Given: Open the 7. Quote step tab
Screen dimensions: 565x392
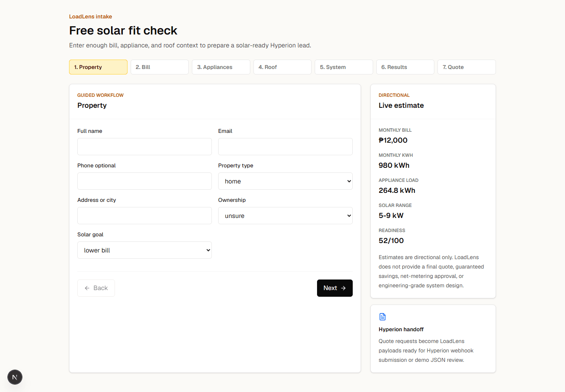Looking at the screenshot, I should tap(467, 67).
